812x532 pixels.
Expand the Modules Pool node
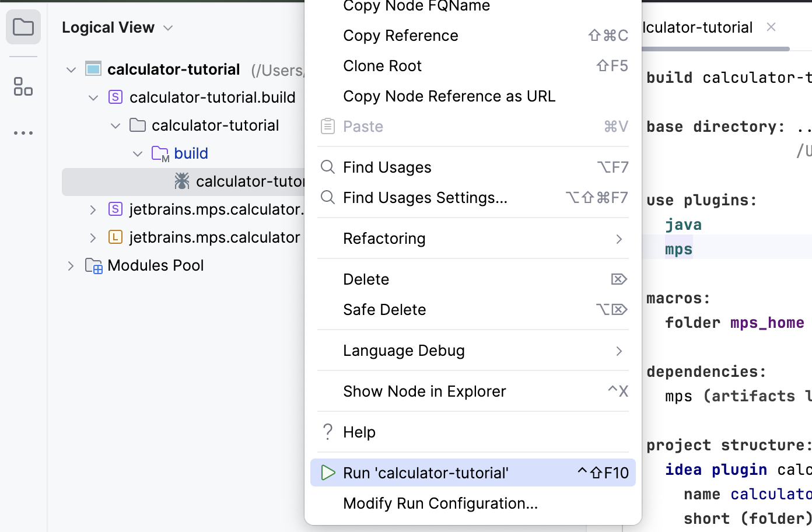pyautogui.click(x=71, y=266)
